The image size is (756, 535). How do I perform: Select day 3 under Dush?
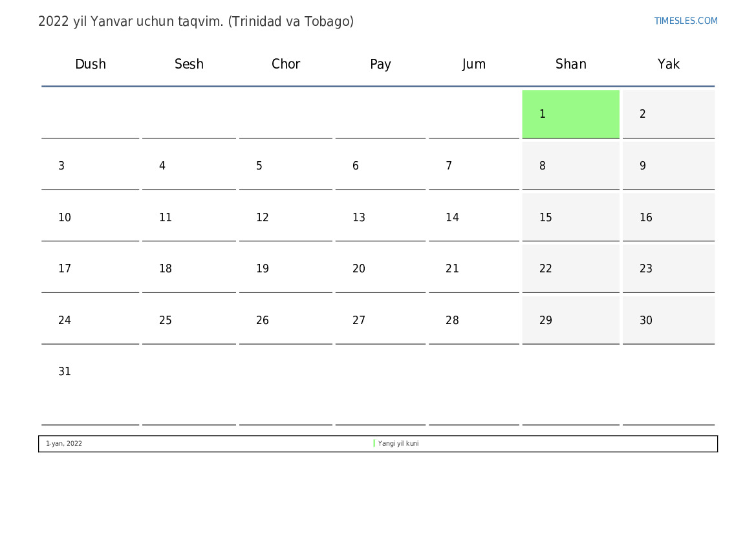click(x=90, y=166)
